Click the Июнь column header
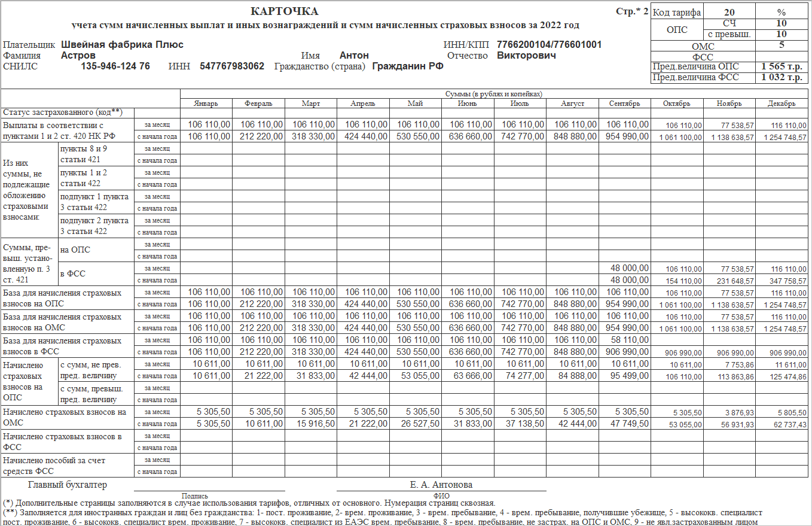Screen dimensions: 812x526 click(468, 104)
